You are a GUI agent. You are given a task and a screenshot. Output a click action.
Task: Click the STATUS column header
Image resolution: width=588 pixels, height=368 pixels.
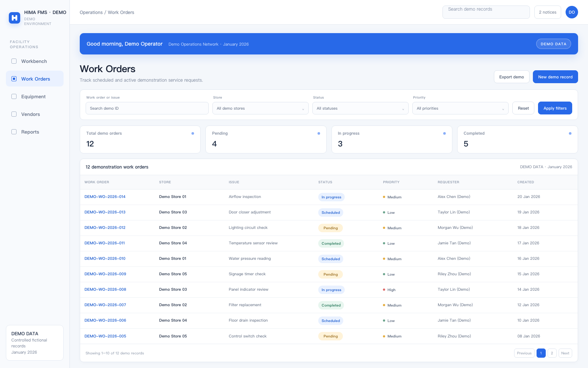click(x=325, y=182)
